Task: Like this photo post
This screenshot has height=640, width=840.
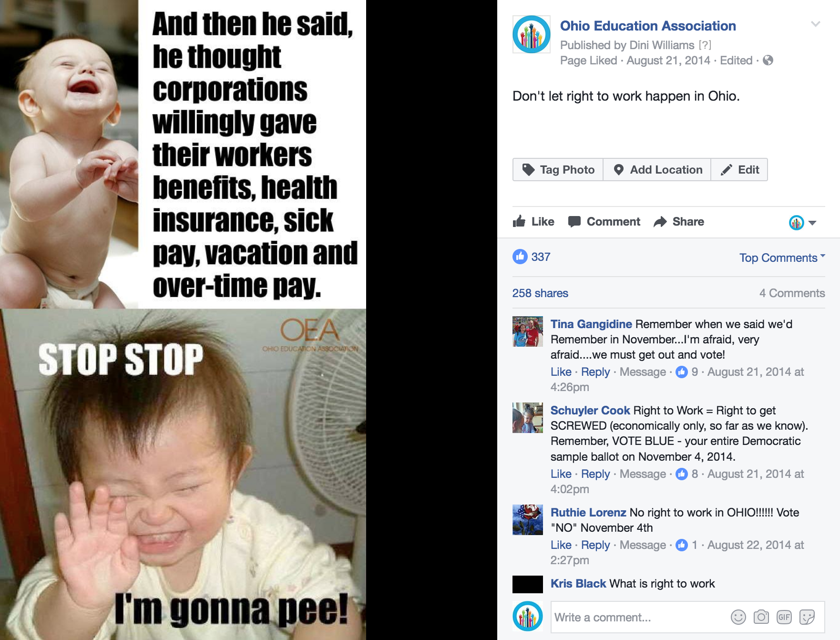Action: coord(533,221)
